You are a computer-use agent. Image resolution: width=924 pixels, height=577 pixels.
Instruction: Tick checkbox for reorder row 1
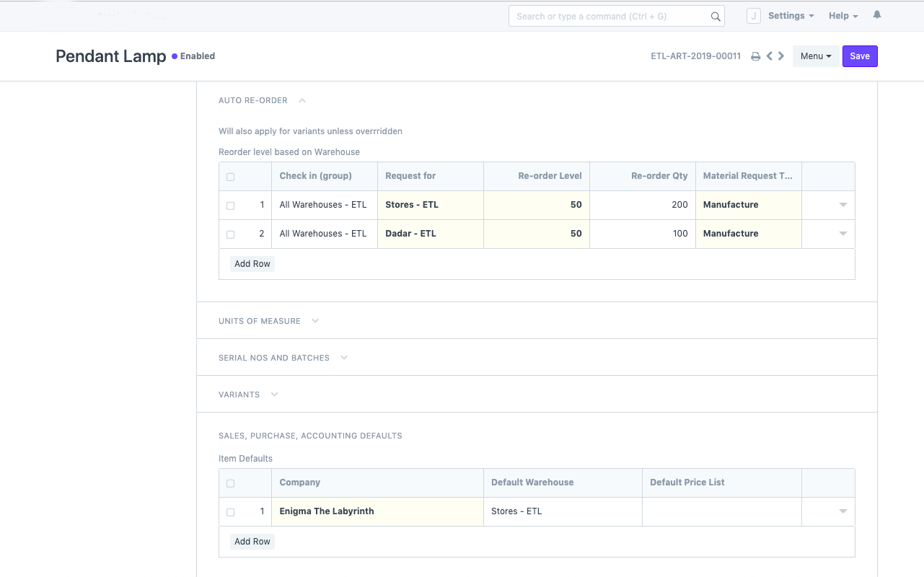231,206
